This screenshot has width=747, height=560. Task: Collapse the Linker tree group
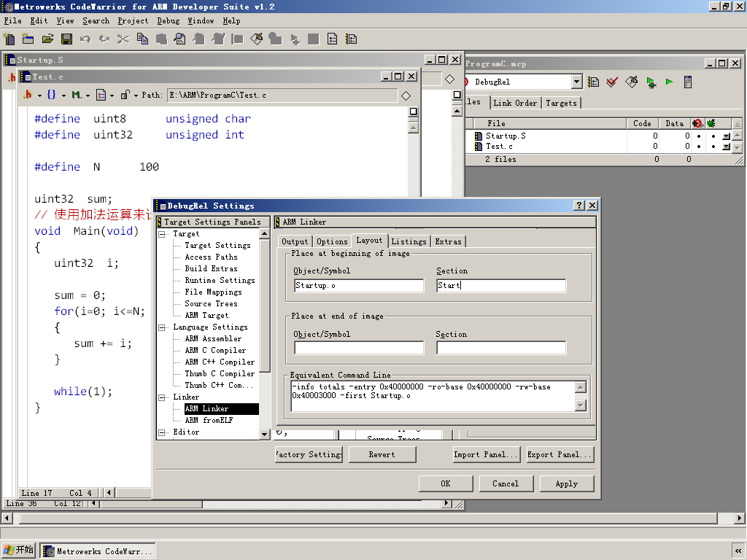click(x=162, y=397)
